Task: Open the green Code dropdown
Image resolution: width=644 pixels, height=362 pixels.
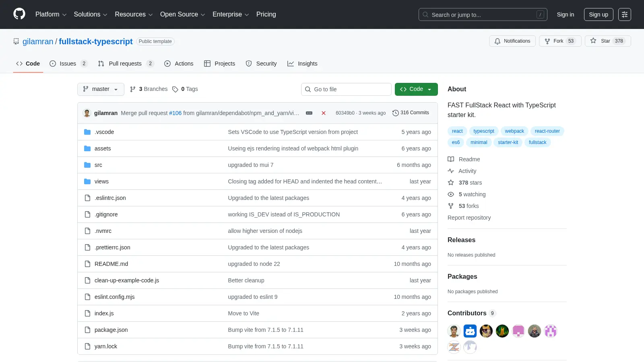Action: (416, 89)
